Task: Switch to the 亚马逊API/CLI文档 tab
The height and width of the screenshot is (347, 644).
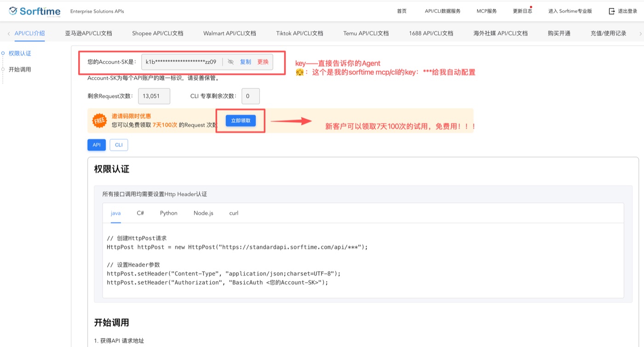Action: pos(88,33)
